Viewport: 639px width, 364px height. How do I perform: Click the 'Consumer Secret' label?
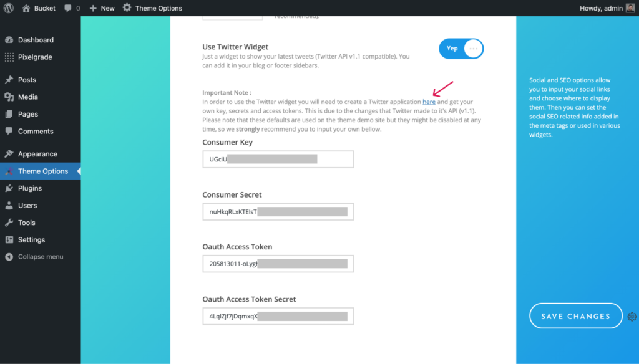click(x=232, y=194)
